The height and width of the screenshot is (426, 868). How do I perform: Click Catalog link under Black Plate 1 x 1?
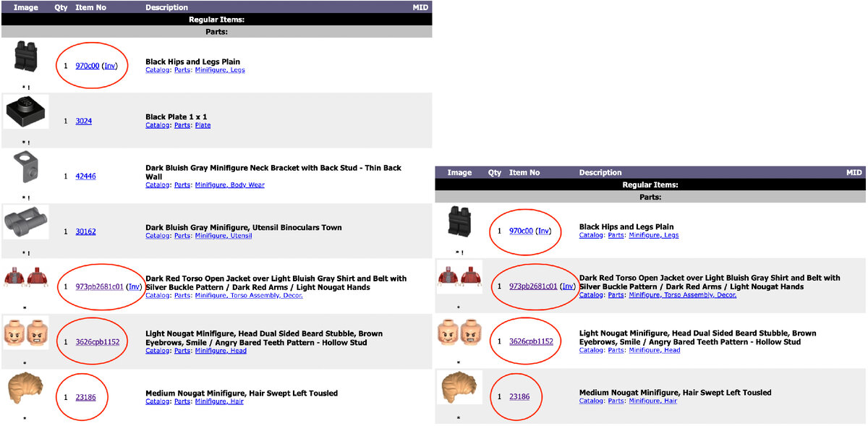click(x=157, y=125)
